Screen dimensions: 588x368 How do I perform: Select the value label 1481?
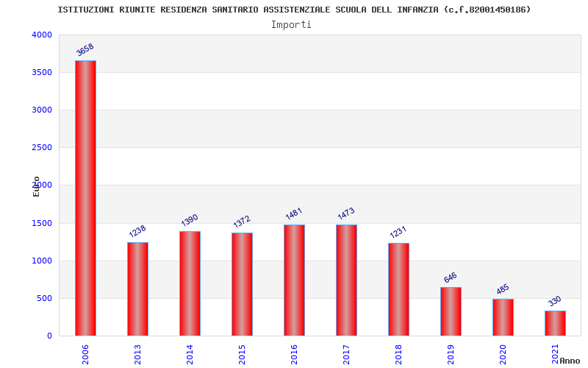[293, 213]
